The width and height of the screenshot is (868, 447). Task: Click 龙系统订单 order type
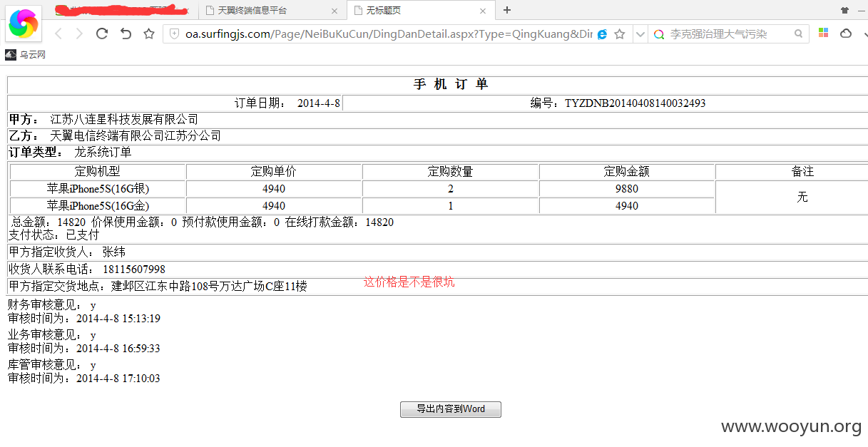103,153
